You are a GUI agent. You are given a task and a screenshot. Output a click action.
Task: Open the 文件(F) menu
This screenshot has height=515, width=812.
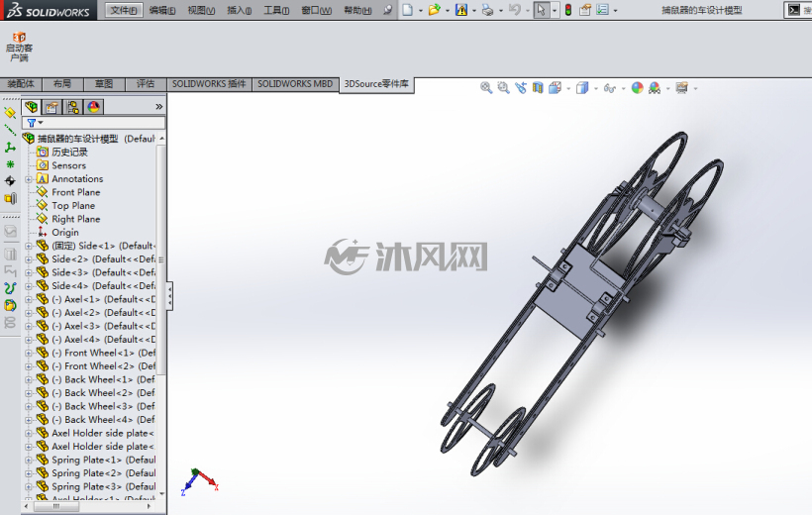click(x=124, y=10)
